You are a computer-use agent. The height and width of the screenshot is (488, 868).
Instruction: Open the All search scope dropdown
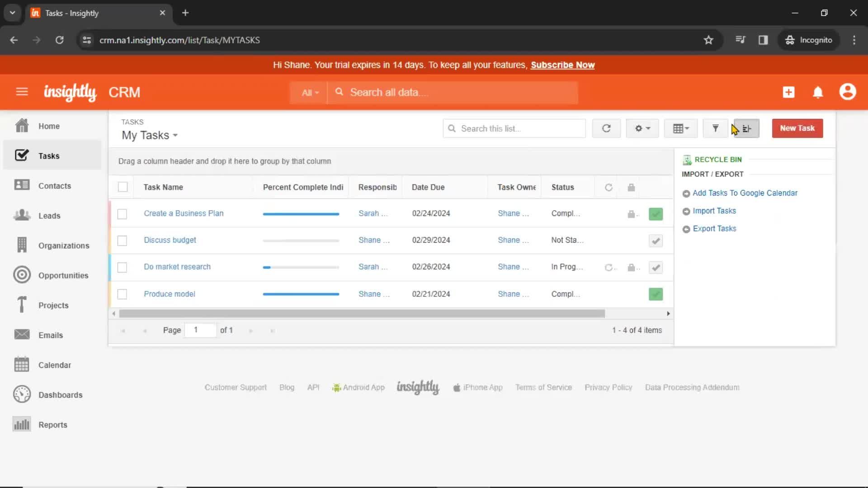click(x=309, y=93)
